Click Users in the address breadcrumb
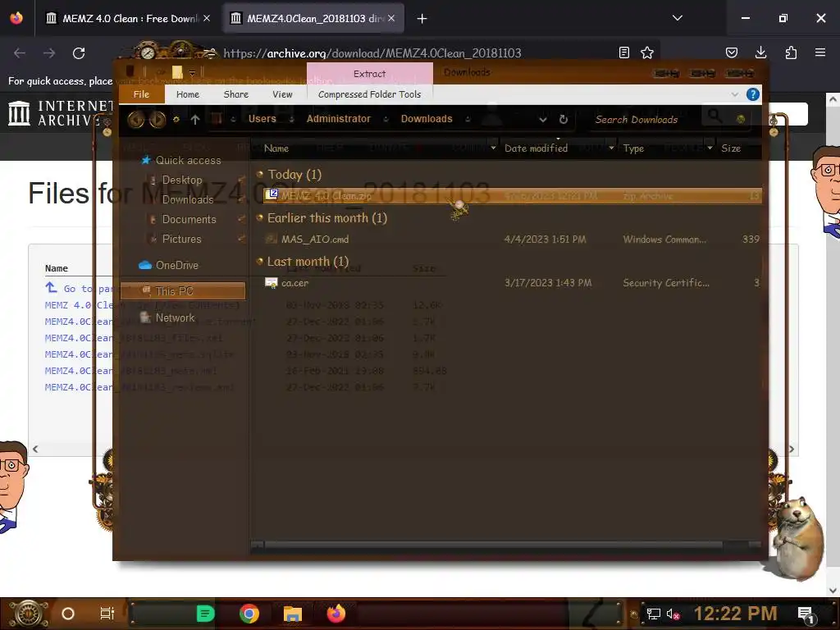840x630 pixels. [x=262, y=119]
